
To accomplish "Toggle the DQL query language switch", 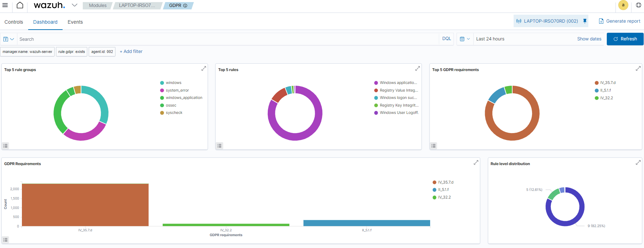I will (x=446, y=39).
